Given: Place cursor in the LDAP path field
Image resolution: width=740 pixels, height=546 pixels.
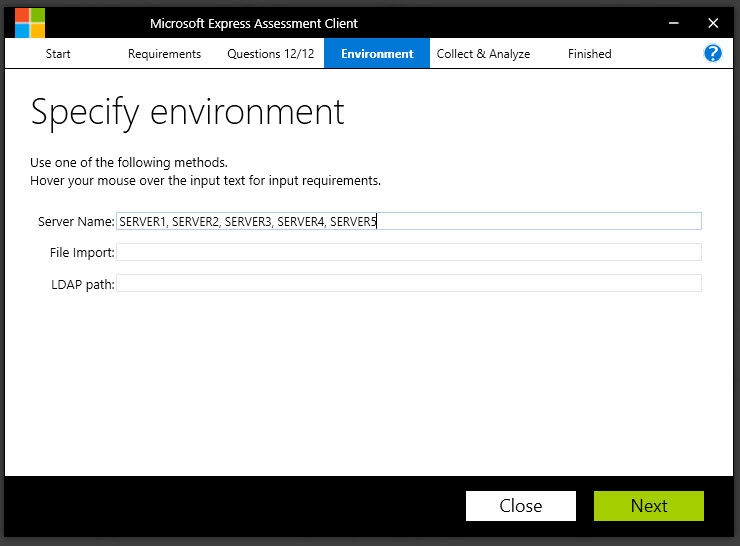Looking at the screenshot, I should [x=408, y=284].
